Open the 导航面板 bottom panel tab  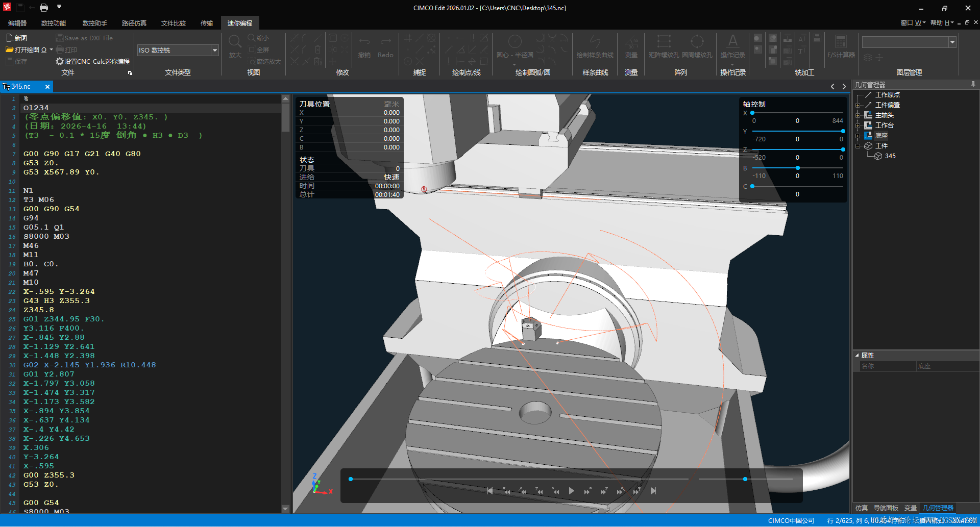pos(886,508)
